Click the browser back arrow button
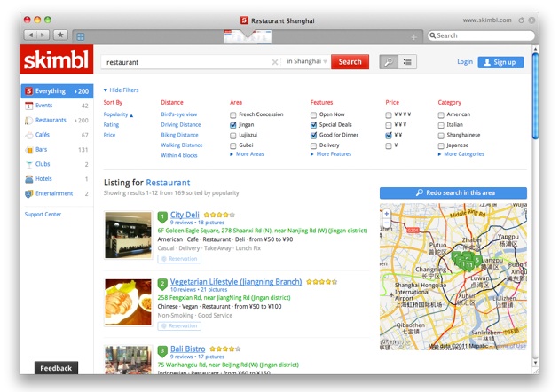559x392 pixels. 30,35
